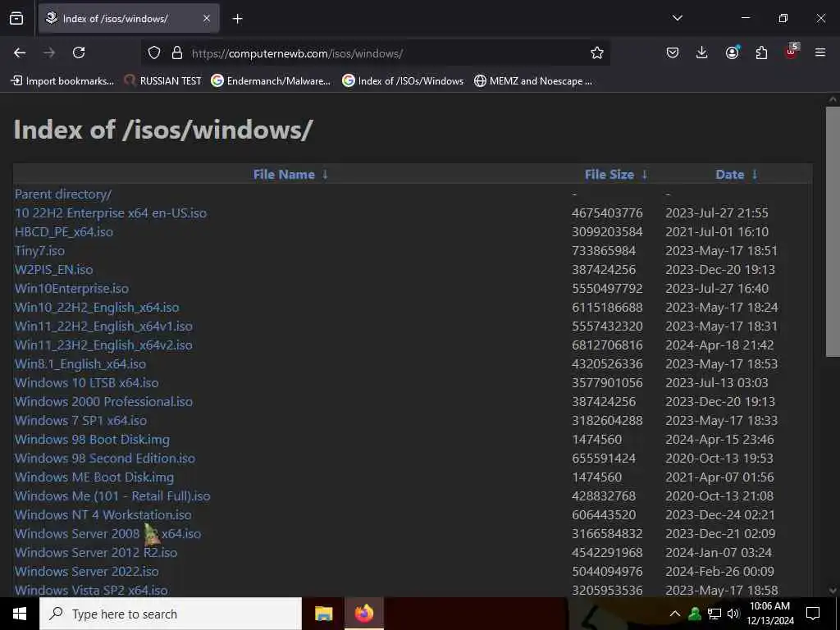The image size is (840, 630).
Task: Sort by File Name column header
Action: pos(284,175)
